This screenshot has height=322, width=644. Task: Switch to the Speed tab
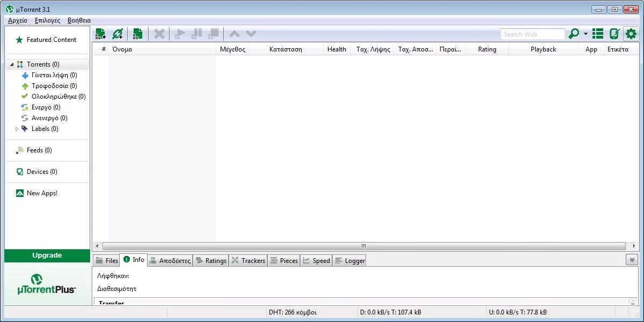point(316,261)
